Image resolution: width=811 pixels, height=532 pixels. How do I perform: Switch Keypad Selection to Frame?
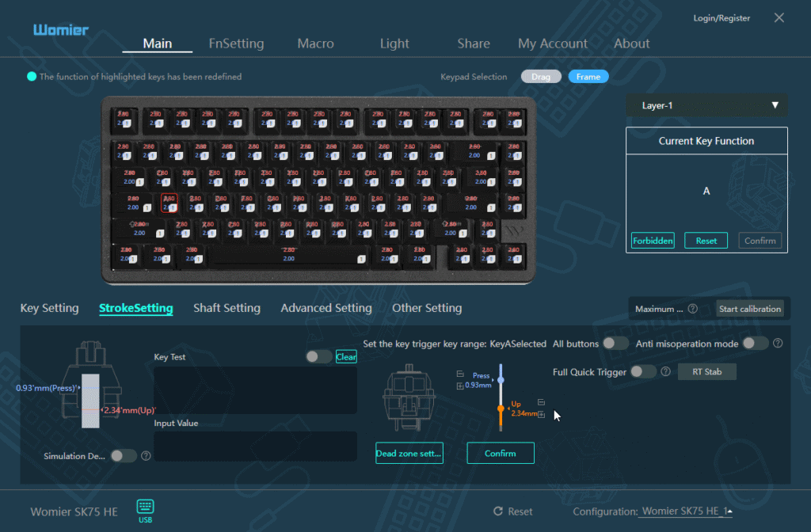pos(588,77)
